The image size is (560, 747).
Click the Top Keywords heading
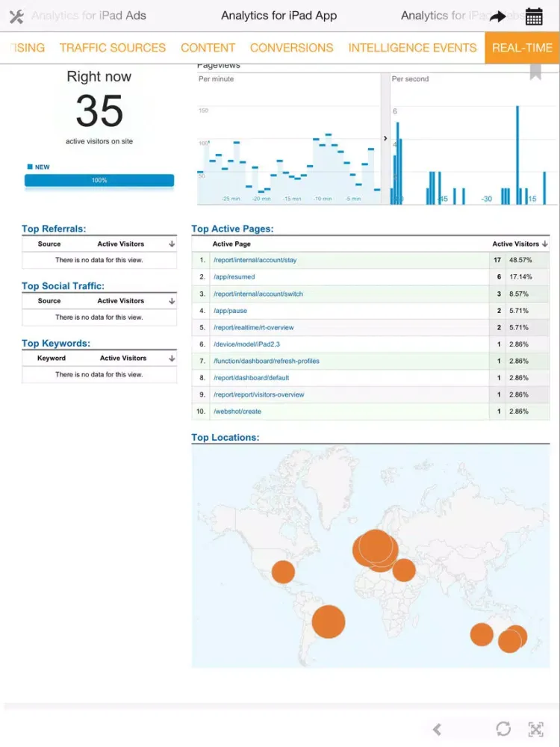tap(56, 343)
